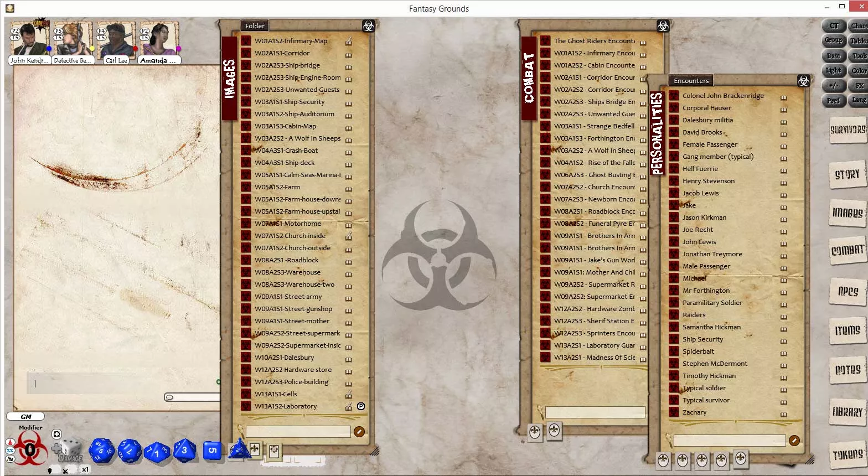Viewport: 868px width, 476px height.
Task: Click the Images window search field
Action: coord(298,432)
